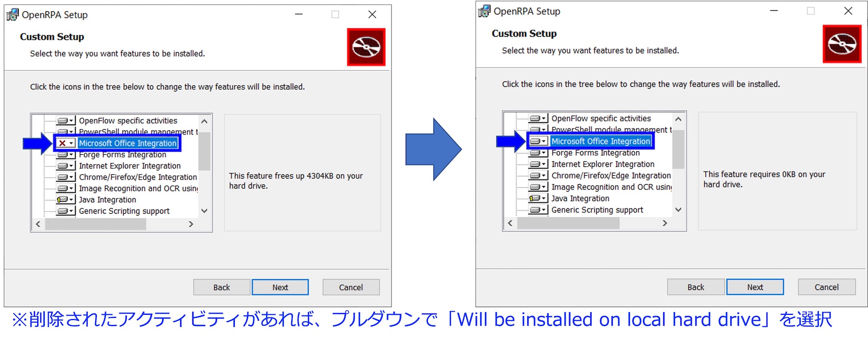Select Internet Explorer Integration text, right window
Screen dimensions: 868x343
click(603, 164)
